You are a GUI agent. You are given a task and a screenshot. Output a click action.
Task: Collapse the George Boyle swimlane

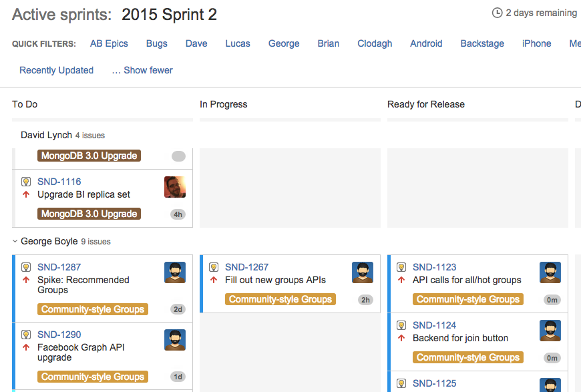(x=15, y=241)
